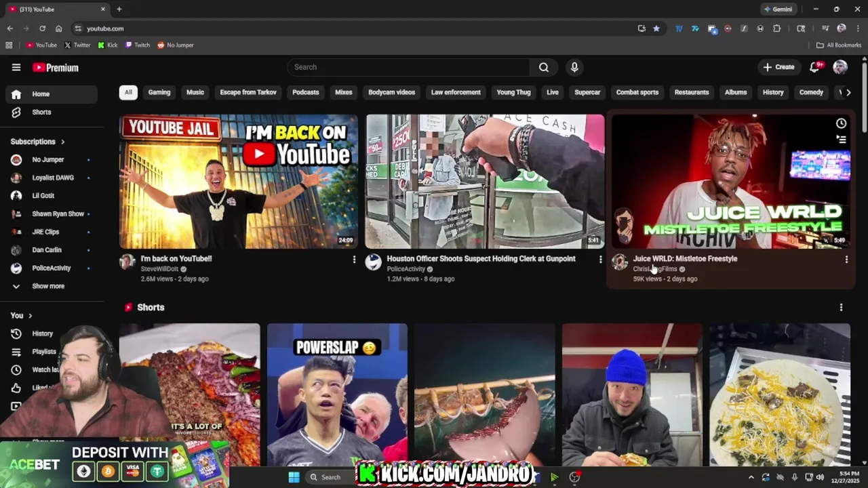The height and width of the screenshot is (488, 868).
Task: Open Chrome media controls icon
Action: pyautogui.click(x=825, y=28)
